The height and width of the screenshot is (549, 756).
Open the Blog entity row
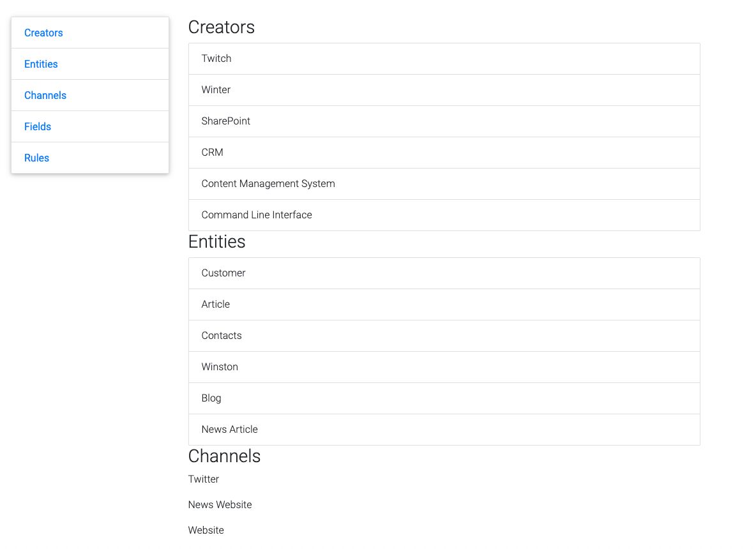click(x=444, y=398)
